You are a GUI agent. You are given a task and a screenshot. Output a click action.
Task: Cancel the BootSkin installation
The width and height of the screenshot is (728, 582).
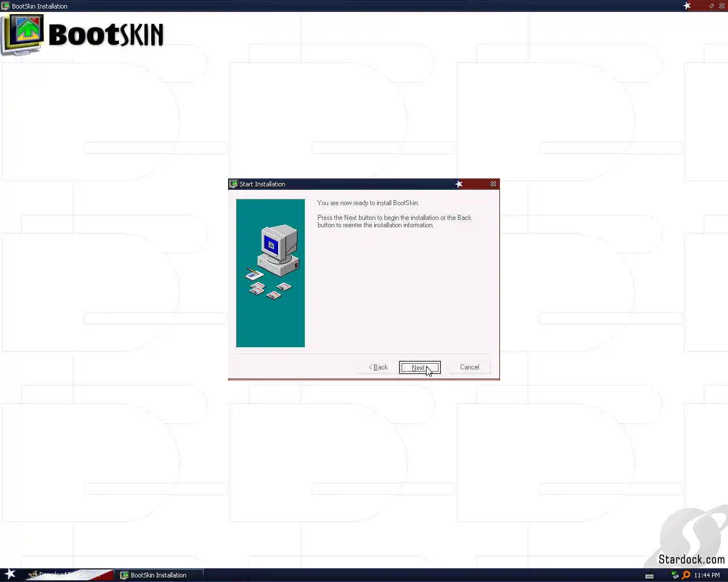[470, 367]
